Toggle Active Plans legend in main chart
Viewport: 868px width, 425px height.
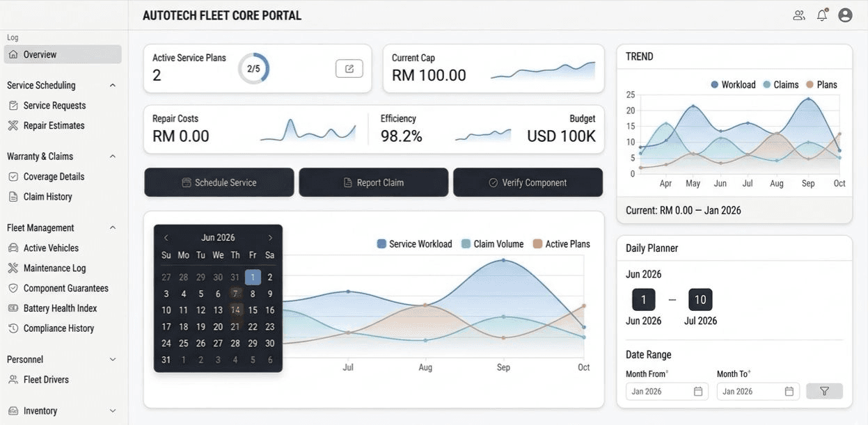[562, 244]
